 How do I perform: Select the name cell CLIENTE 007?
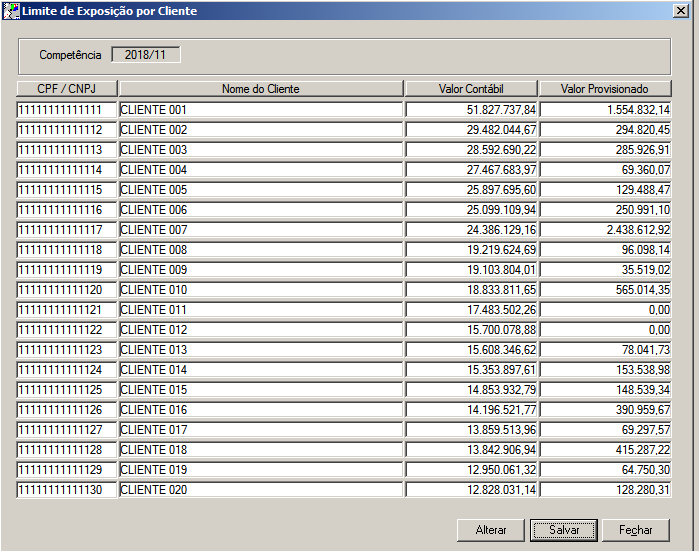pyautogui.click(x=261, y=230)
